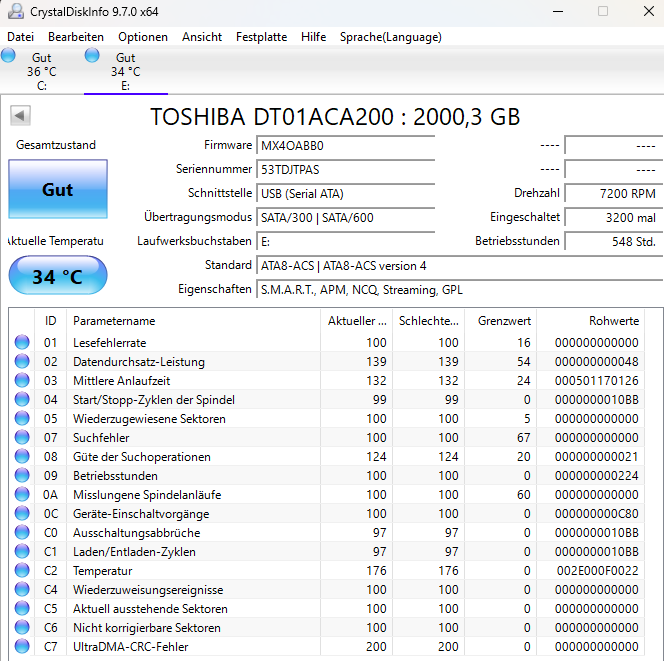Open the Hilfe menu
This screenshot has width=664, height=661.
pos(313,37)
